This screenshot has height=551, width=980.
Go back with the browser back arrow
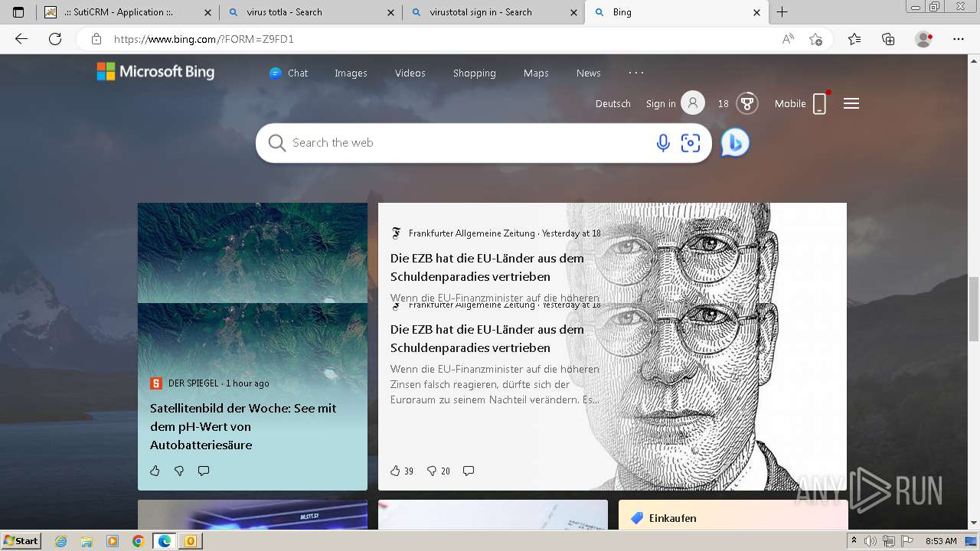(x=21, y=39)
